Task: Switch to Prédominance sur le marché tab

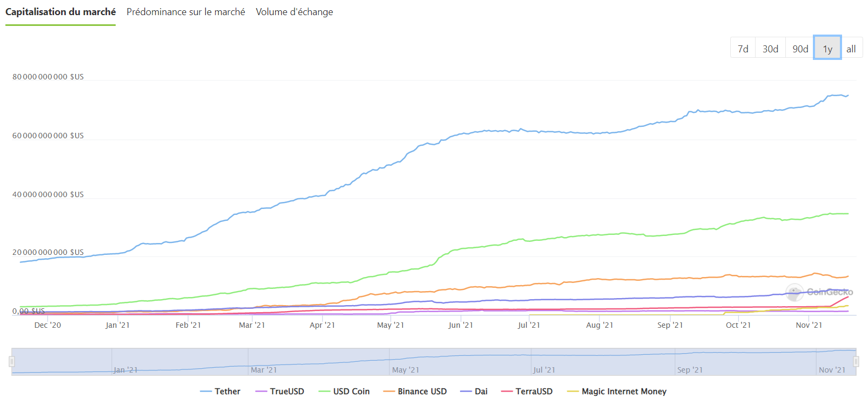Action: click(185, 12)
